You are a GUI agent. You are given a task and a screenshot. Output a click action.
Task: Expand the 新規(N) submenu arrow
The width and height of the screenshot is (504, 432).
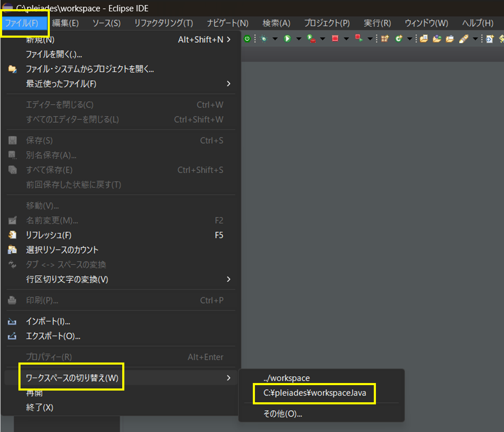229,40
